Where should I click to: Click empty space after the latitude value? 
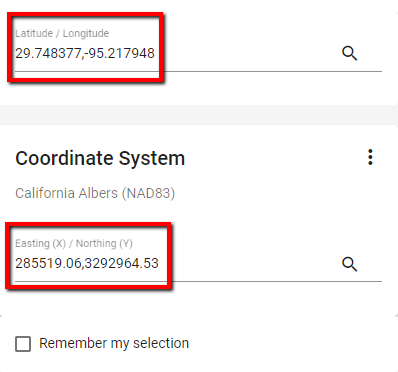[247, 53]
